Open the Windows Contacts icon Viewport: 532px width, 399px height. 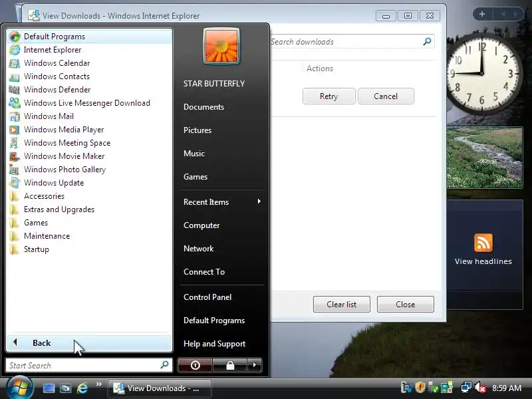click(15, 76)
